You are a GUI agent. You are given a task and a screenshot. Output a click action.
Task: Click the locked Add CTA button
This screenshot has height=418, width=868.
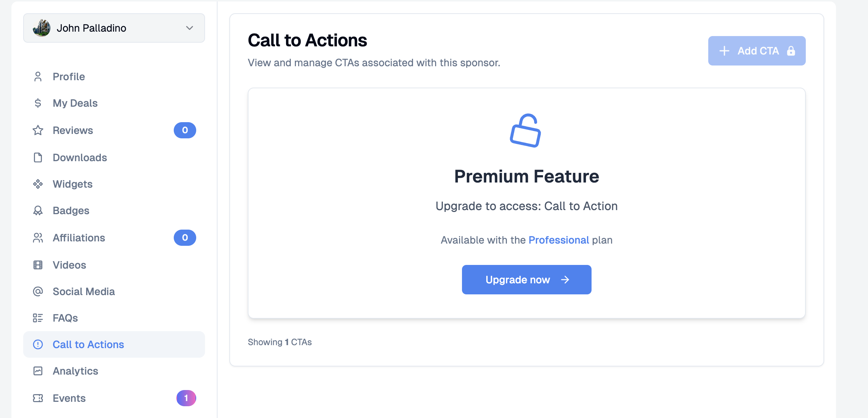[757, 51]
